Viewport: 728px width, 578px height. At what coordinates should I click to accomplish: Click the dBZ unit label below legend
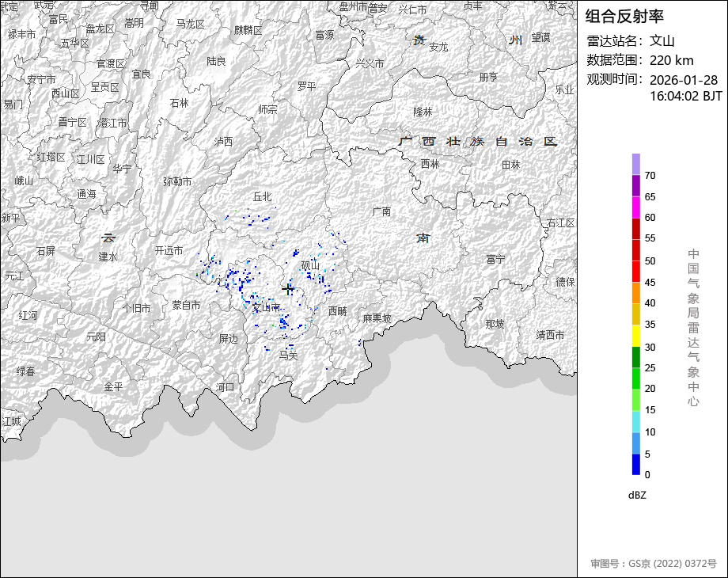[x=637, y=495]
